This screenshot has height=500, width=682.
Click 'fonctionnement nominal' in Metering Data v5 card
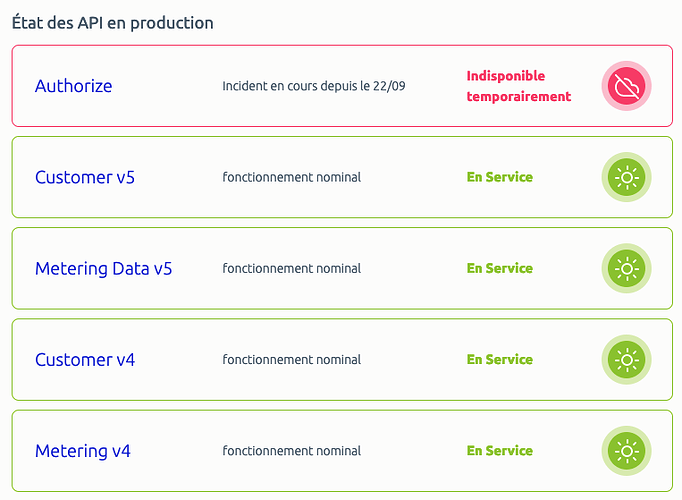pos(291,268)
